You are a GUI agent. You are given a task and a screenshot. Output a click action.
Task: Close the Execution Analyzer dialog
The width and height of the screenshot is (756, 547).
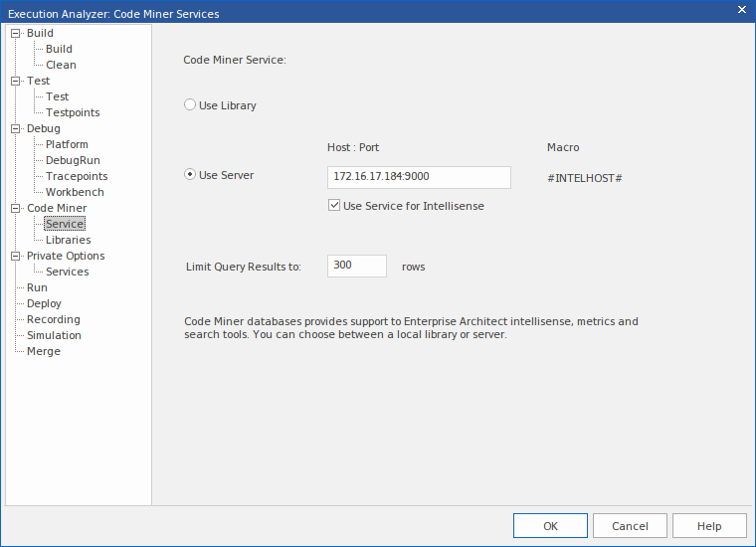point(741,11)
